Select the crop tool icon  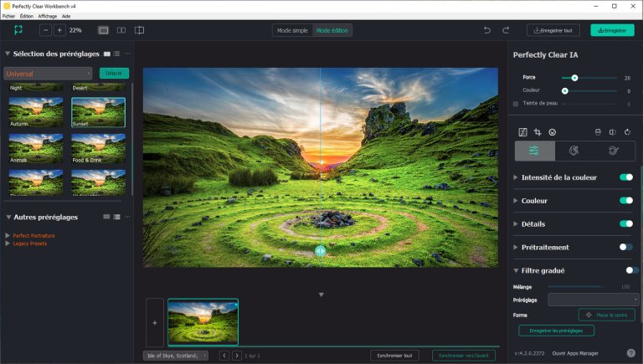tap(538, 132)
